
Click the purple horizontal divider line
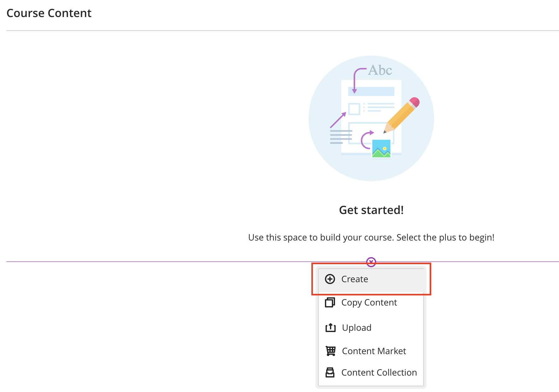point(158,262)
